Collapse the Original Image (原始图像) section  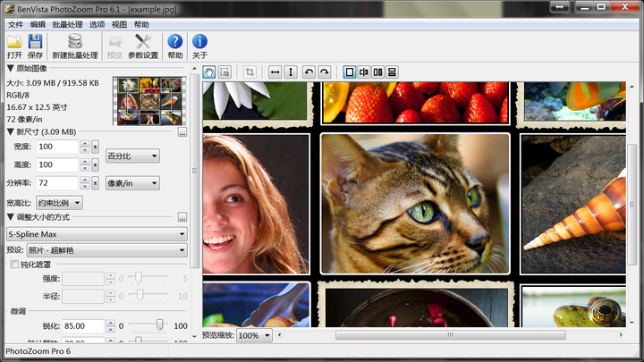coord(10,68)
